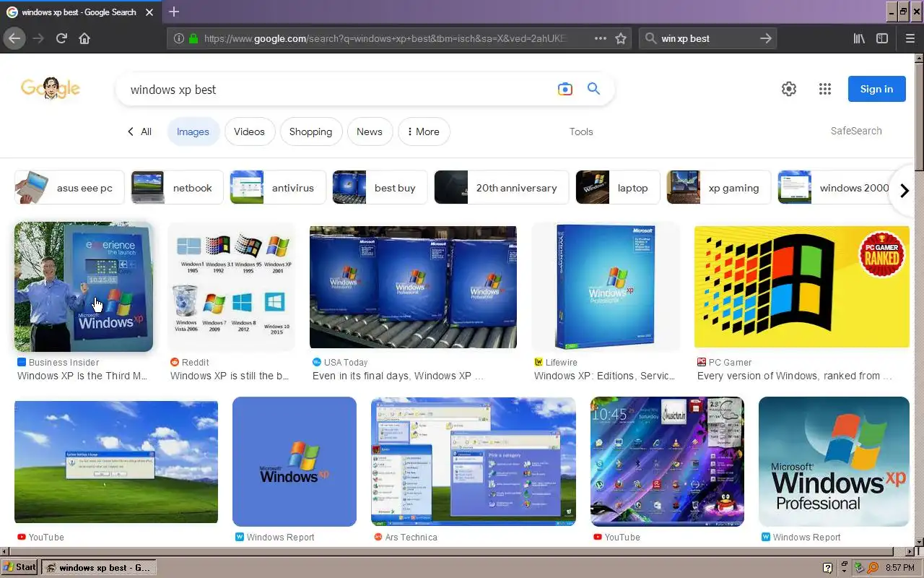Filter by the 'antivirus' chip
924x578 pixels.
pyautogui.click(x=277, y=188)
